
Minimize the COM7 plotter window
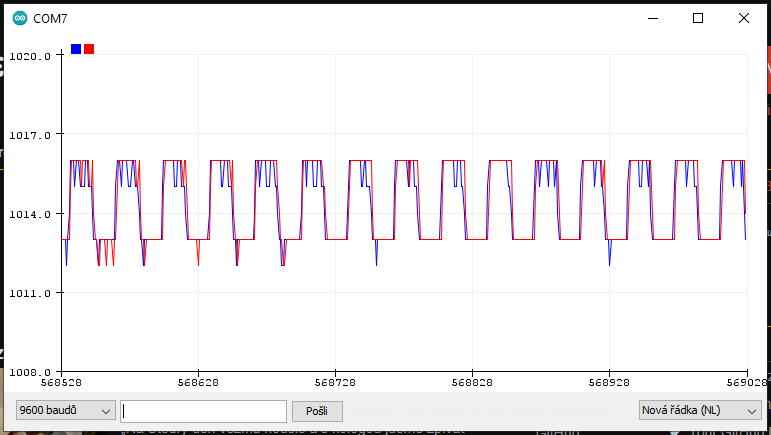click(653, 18)
